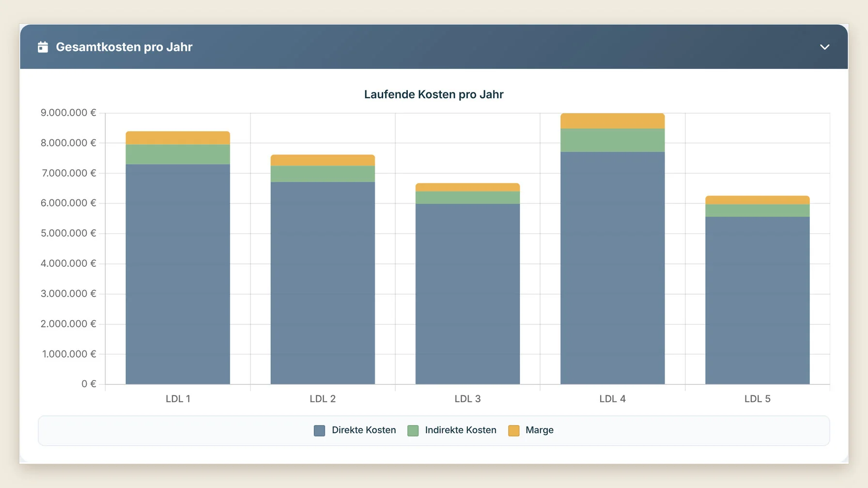Click the chart title Laufende Kosten pro Jahr
The width and height of the screenshot is (868, 488).
434,94
